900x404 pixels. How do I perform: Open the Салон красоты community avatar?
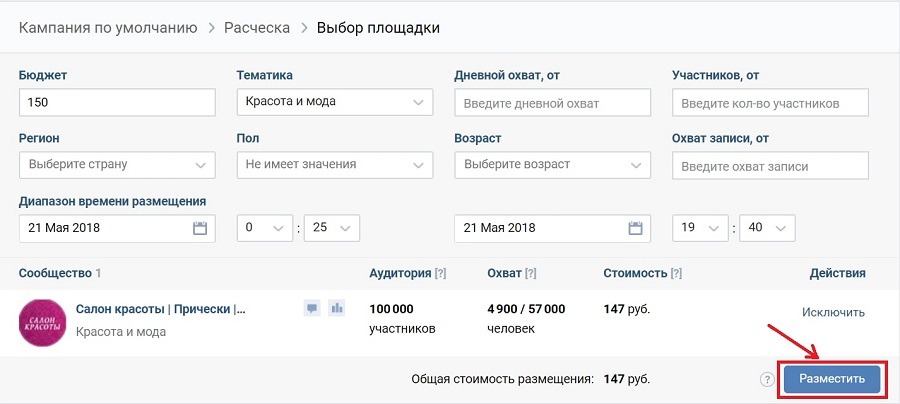tap(42, 323)
